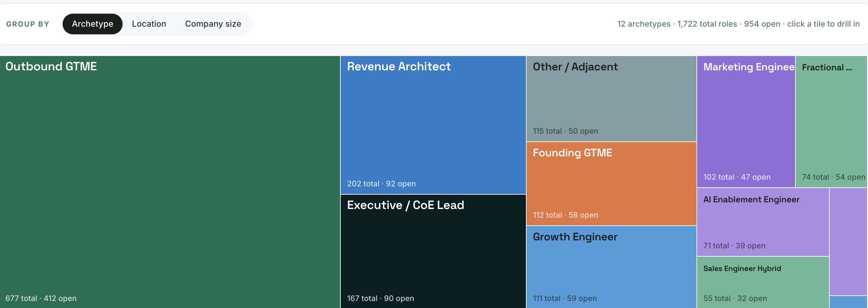This screenshot has height=308, width=868.
Task: Open the Growth Engineer tile
Action: [611, 267]
